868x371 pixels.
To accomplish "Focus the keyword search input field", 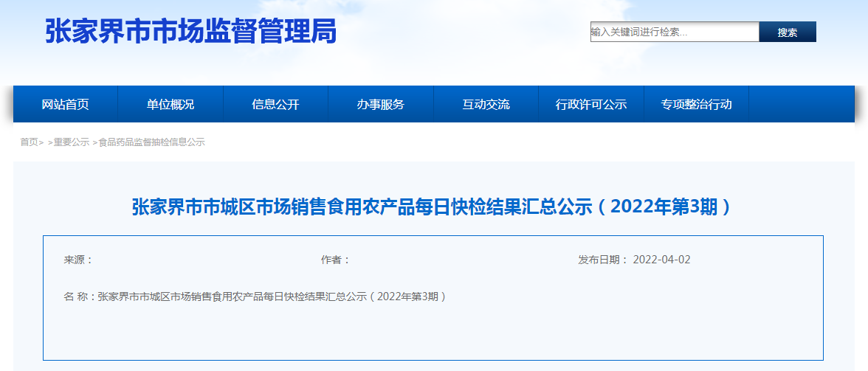I will [x=675, y=32].
